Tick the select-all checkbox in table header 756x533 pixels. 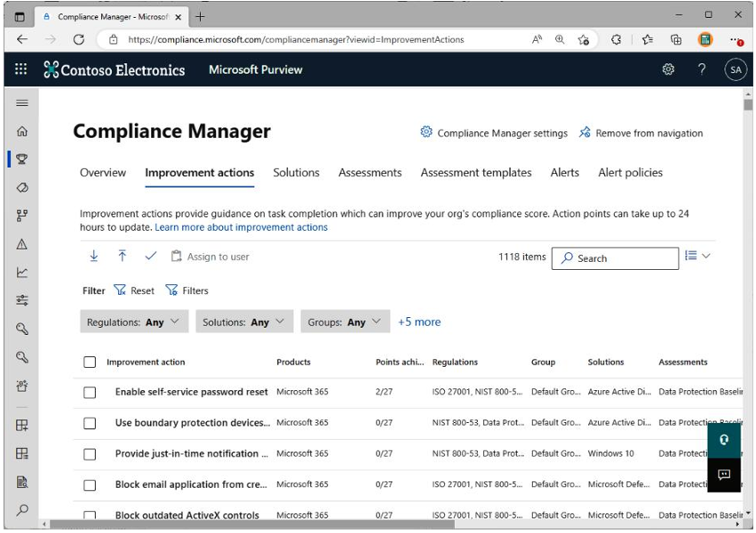[90, 362]
